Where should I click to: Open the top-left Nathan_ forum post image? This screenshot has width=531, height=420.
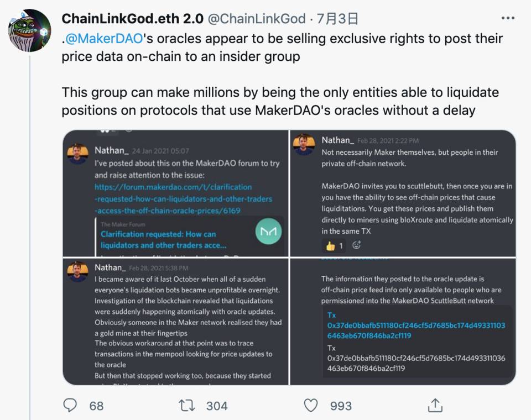pyautogui.click(x=176, y=193)
